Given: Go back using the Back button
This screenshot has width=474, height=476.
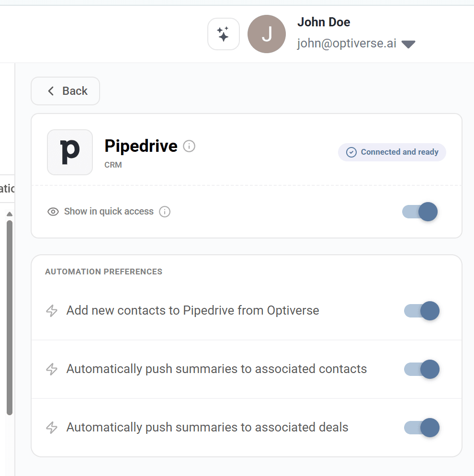Looking at the screenshot, I should 65,91.
